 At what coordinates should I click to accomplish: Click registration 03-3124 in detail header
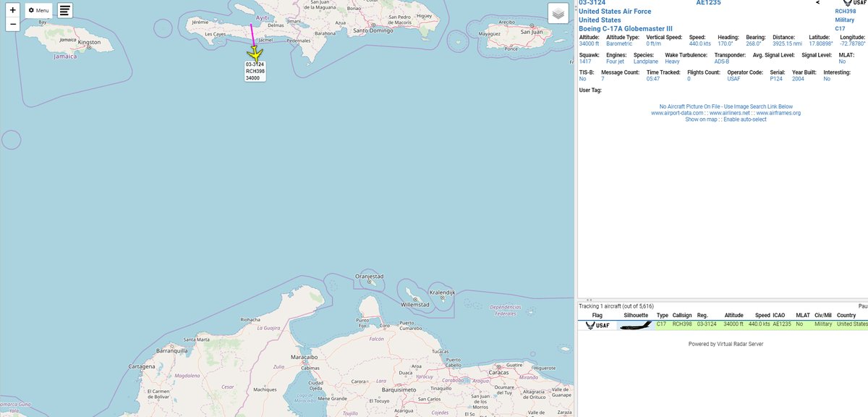pos(592,3)
